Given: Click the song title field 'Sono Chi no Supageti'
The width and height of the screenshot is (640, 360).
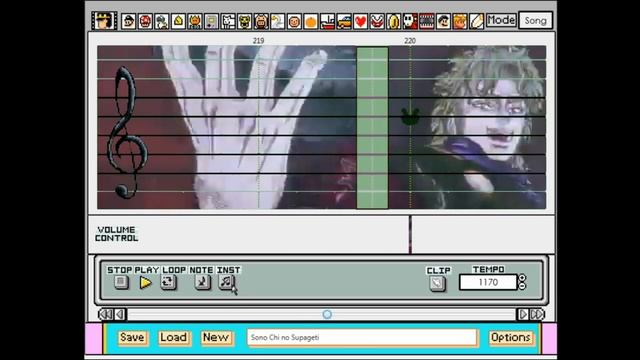Looking at the screenshot, I should 362,338.
